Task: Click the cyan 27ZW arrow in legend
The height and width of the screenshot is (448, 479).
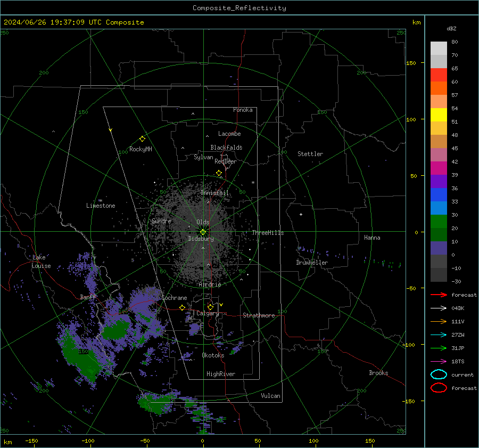Action: (439, 335)
